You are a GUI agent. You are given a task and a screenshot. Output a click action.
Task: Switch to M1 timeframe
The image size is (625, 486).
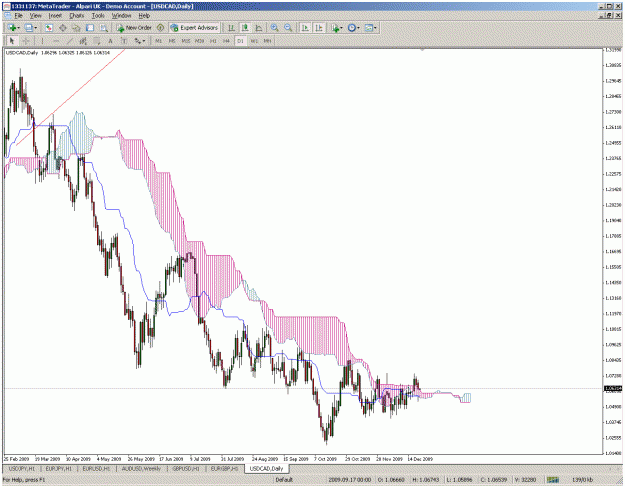click(x=159, y=41)
